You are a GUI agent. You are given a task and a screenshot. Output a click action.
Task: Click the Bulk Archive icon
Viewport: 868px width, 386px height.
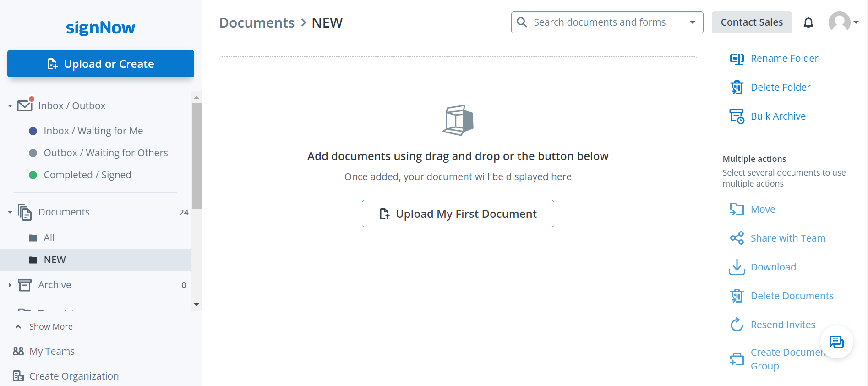[737, 116]
